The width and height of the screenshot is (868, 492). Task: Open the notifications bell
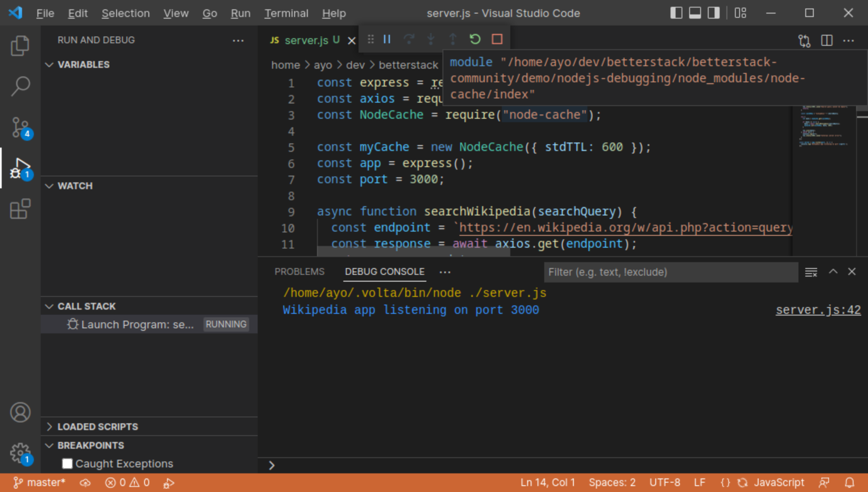(850, 482)
